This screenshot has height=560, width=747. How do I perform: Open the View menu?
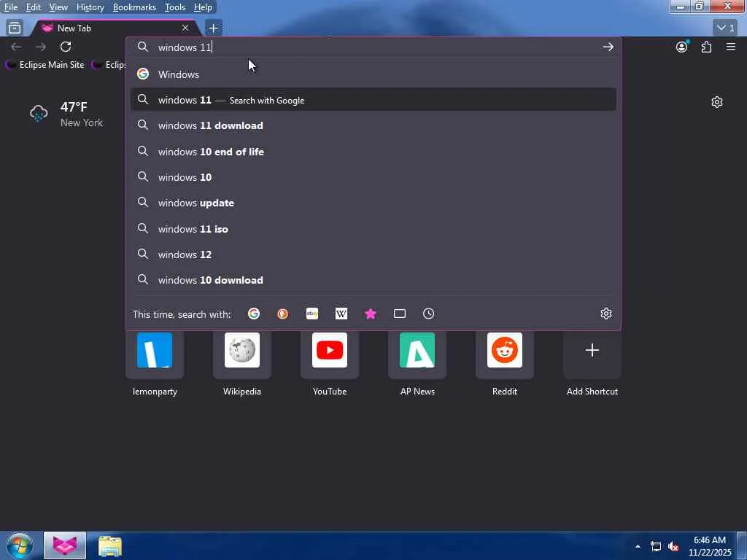pos(58,7)
